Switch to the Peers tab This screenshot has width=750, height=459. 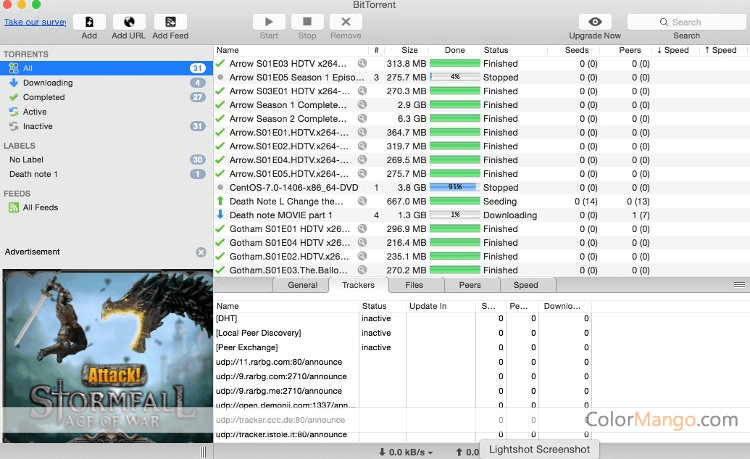[x=469, y=285]
